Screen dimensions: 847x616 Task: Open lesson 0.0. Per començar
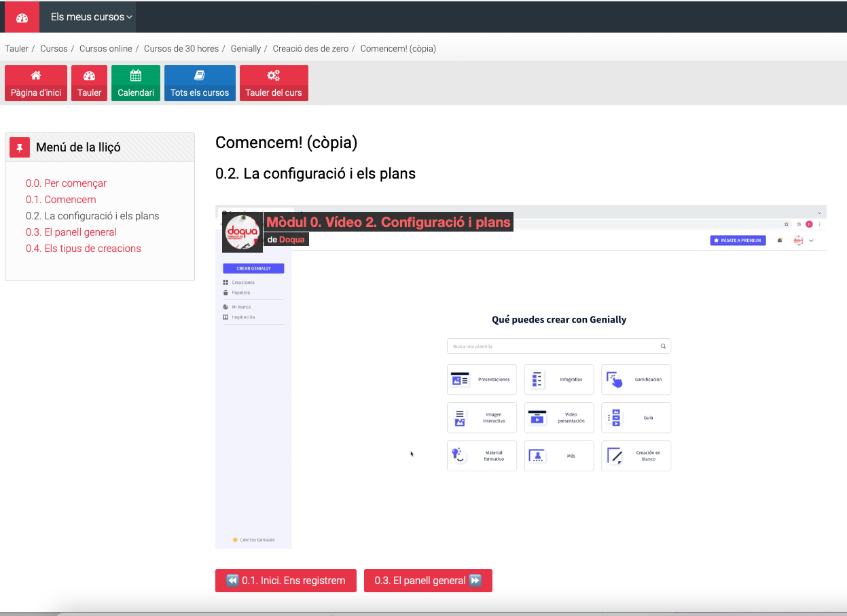[x=66, y=183]
